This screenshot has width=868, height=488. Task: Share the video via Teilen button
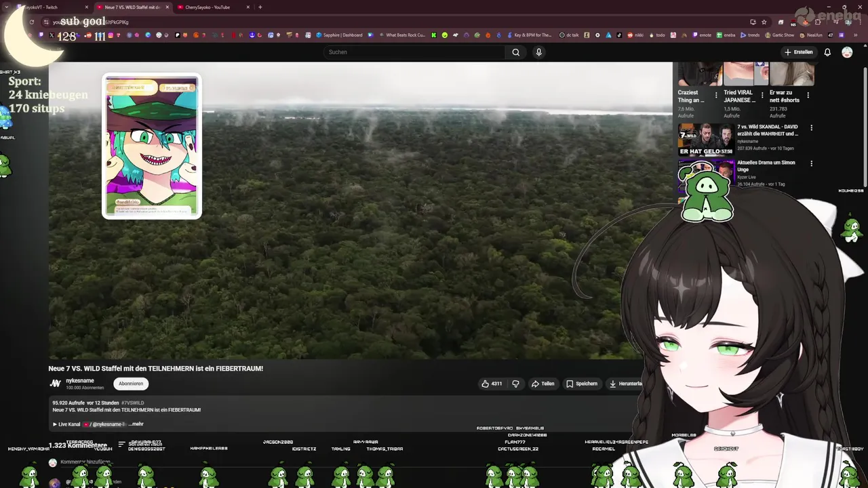click(x=542, y=384)
